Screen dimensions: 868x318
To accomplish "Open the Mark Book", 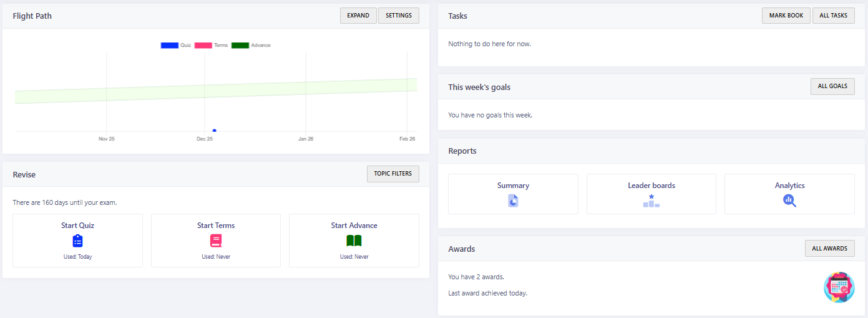I will (x=786, y=16).
